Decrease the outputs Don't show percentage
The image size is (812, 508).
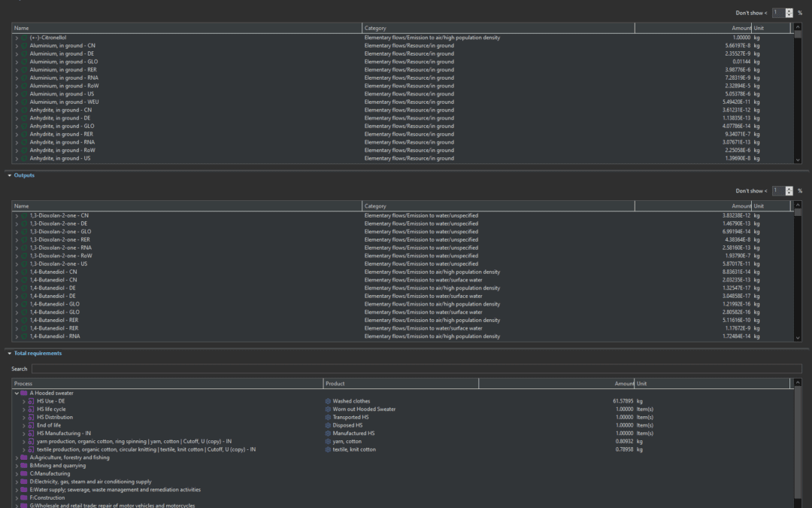[789, 193]
